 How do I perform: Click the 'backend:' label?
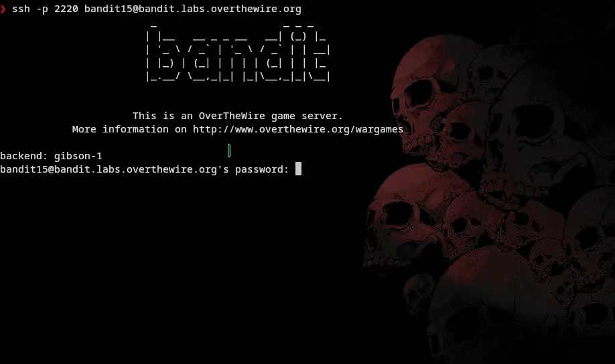point(24,156)
